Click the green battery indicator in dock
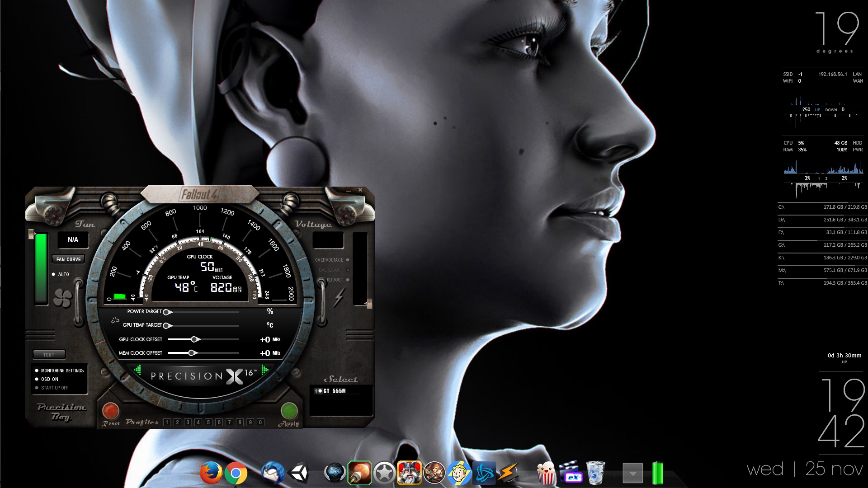The width and height of the screenshot is (868, 488). (658, 473)
